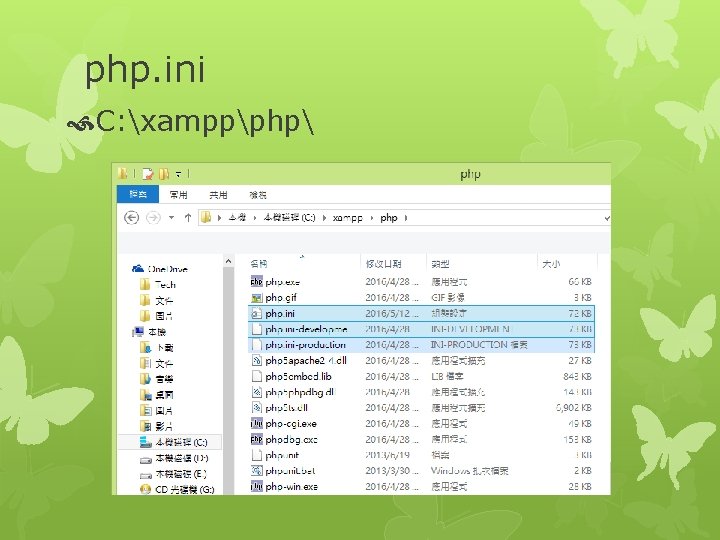Click the Forward navigation arrow

tap(153, 218)
